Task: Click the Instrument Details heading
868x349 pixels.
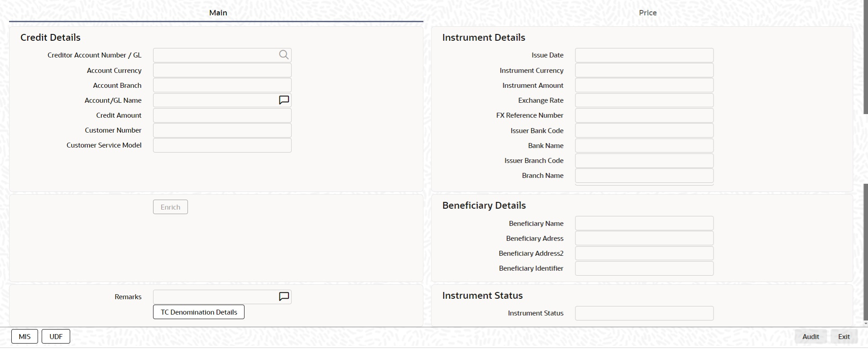Action: click(x=484, y=38)
